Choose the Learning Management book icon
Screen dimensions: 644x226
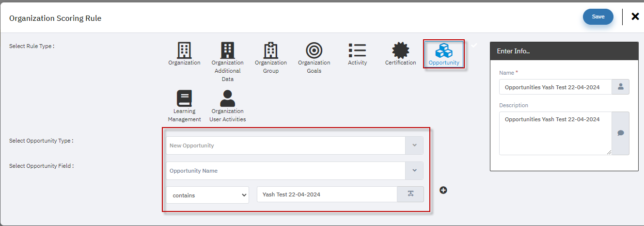(184, 98)
